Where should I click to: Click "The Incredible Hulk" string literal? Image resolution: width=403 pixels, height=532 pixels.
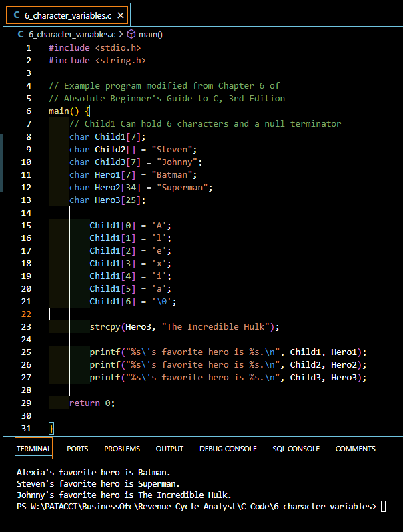[x=216, y=326]
